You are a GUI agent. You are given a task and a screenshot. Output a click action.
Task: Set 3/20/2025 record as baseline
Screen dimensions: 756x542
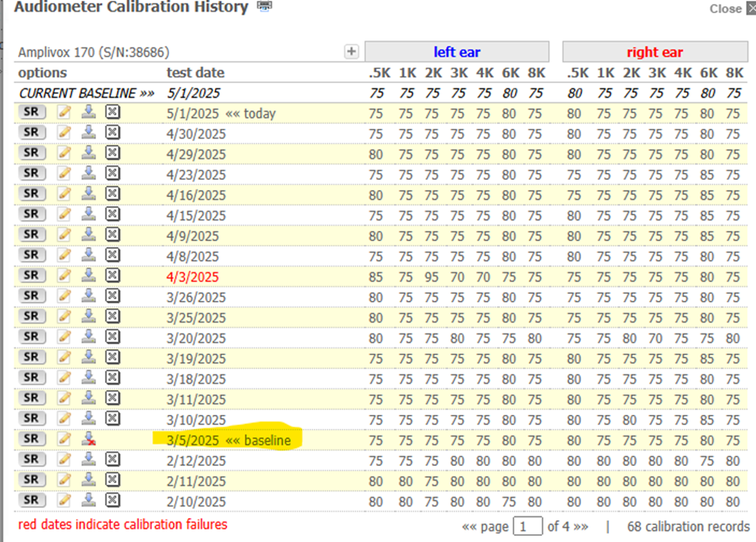pos(89,337)
